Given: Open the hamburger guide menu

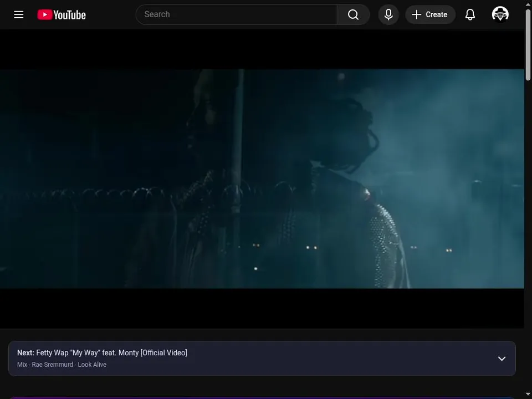Looking at the screenshot, I should pyautogui.click(x=19, y=14).
